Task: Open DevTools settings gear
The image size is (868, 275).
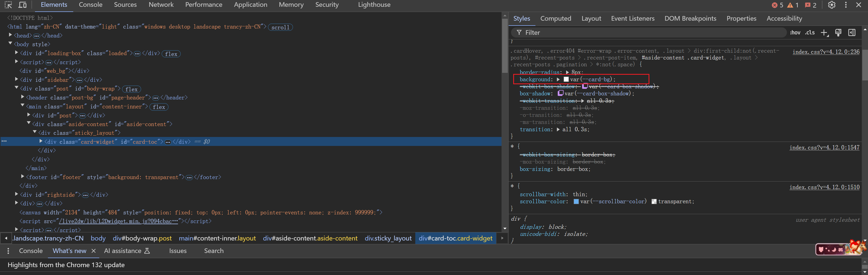Action: (x=832, y=5)
